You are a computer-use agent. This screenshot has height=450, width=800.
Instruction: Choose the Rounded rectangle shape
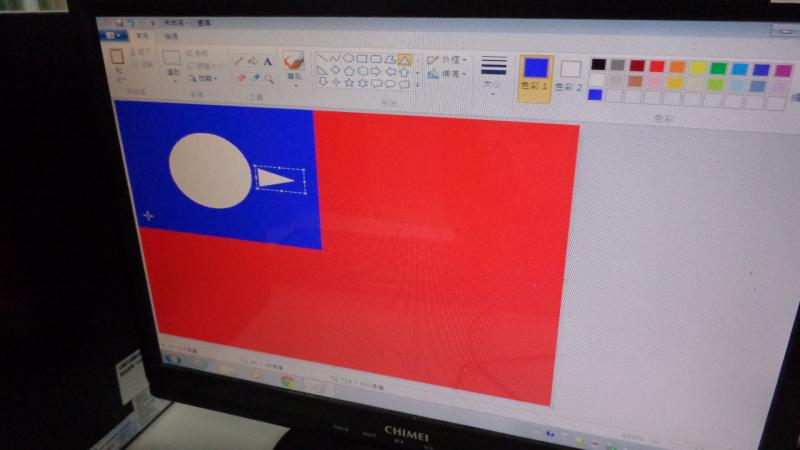[376, 60]
